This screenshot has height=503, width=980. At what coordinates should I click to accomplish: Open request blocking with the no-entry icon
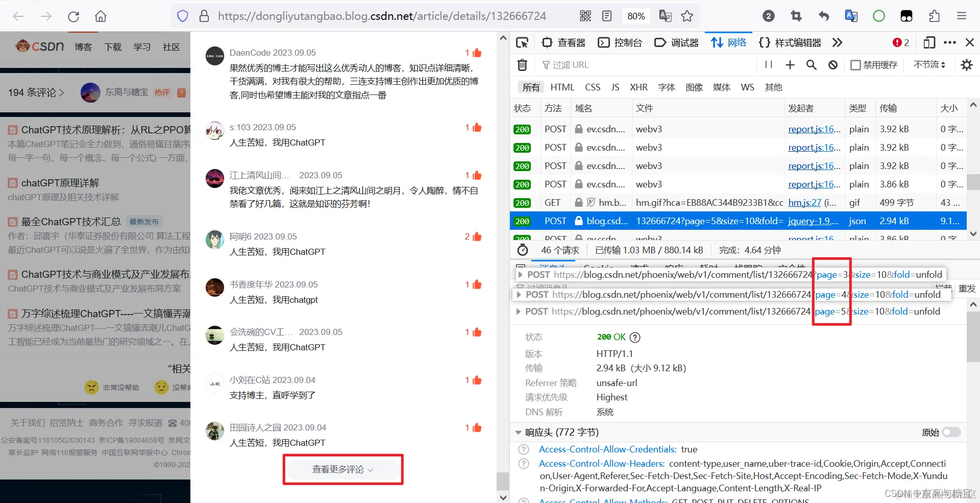[832, 65]
